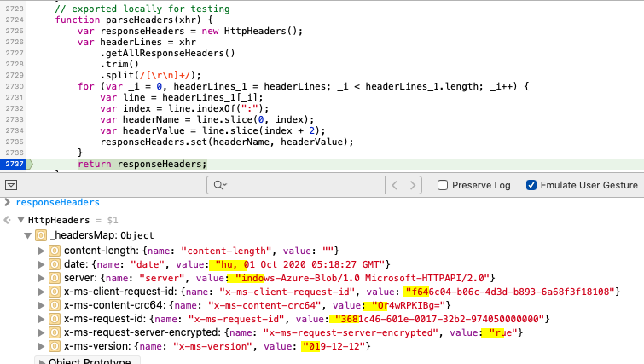Click the request-id value "3681c46-601e-0017..."
The image size is (644, 364).
[x=440, y=319]
